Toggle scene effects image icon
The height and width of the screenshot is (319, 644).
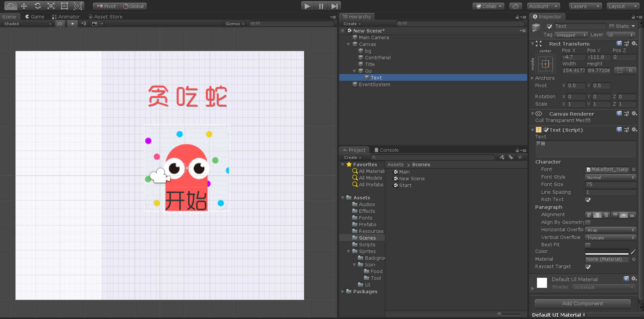coord(95,23)
